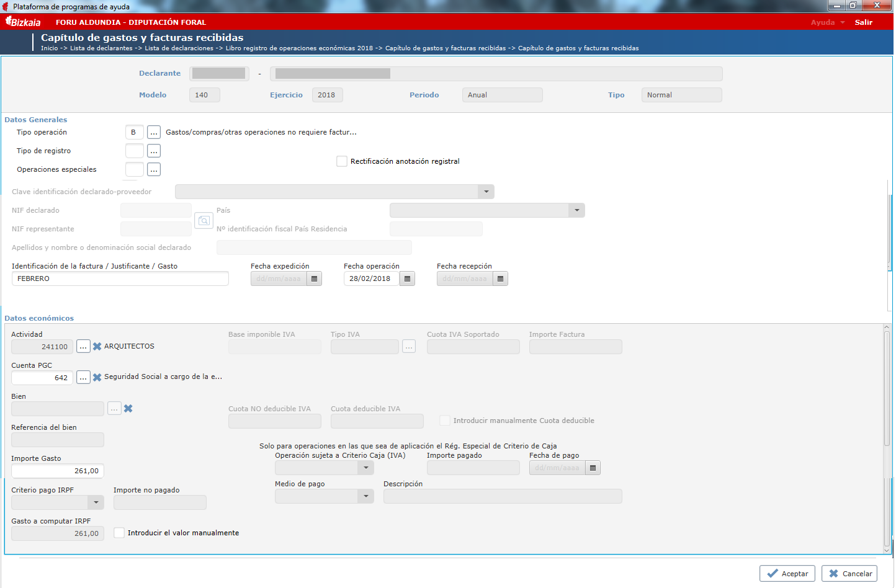This screenshot has height=588, width=896.
Task: Click the NIF search magnifier icon
Action: (x=204, y=220)
